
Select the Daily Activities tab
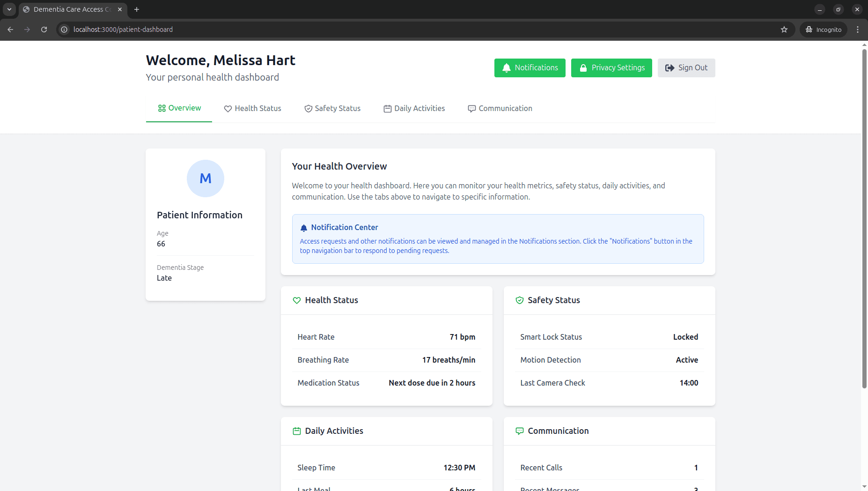click(414, 109)
